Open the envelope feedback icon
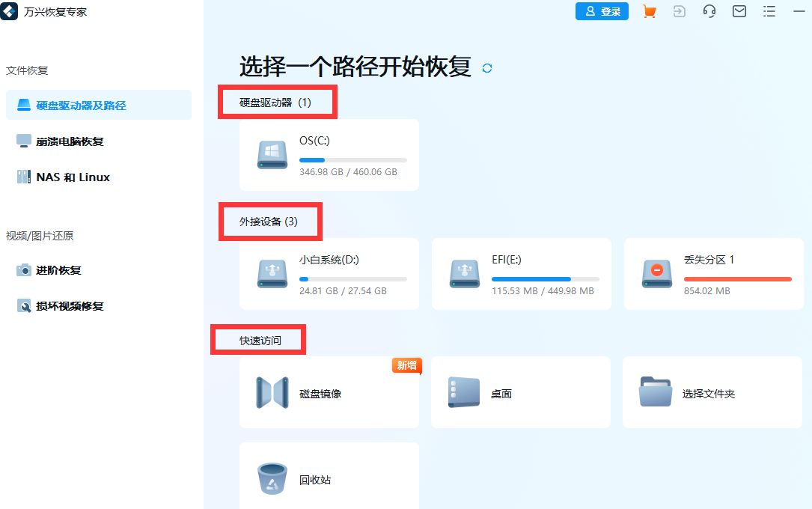 click(739, 11)
